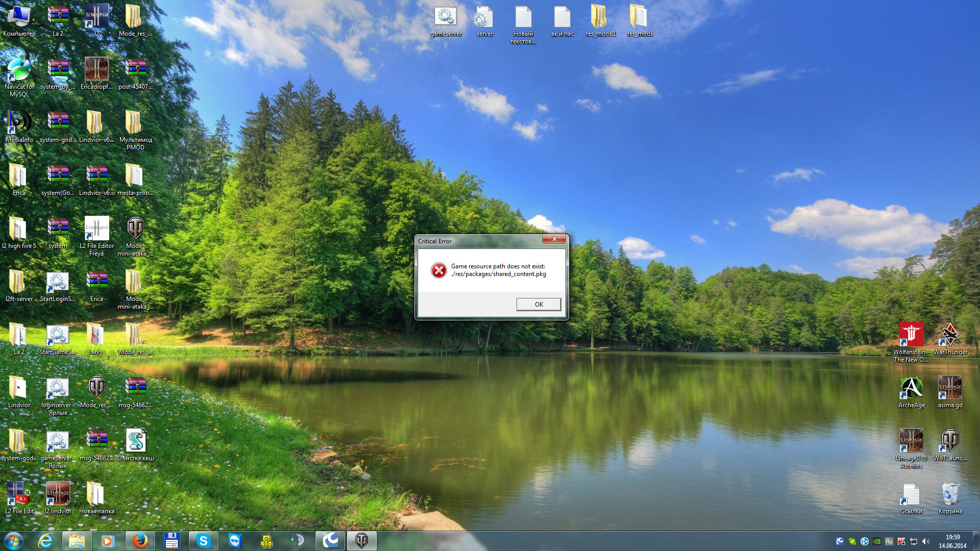Switch to Firefox in taskbar
The width and height of the screenshot is (980, 551).
139,541
